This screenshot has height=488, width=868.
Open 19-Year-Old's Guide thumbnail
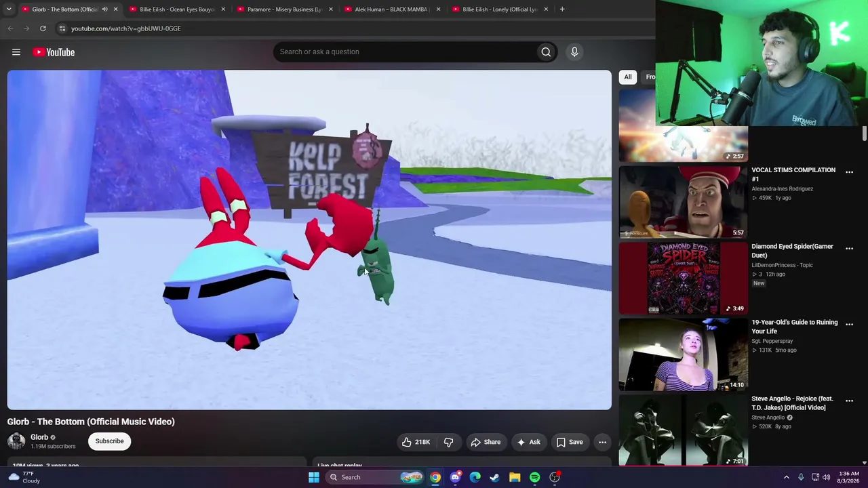coord(684,355)
